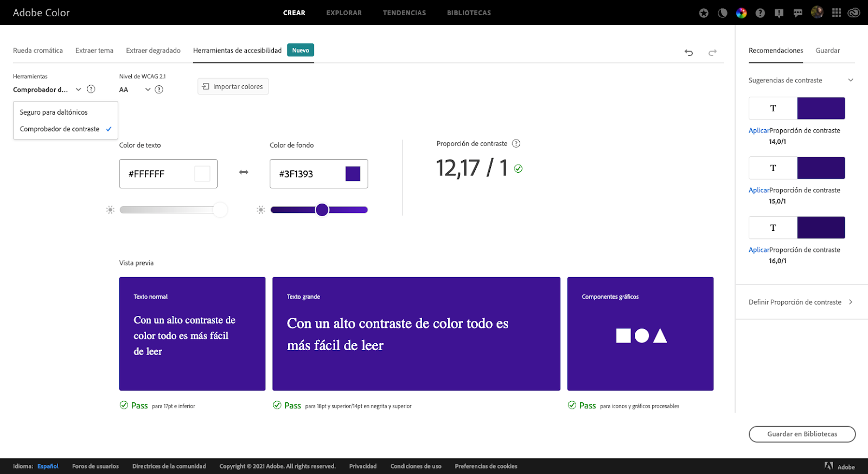Click brightness sun icon for background color
The image size is (868, 474).
click(261, 210)
